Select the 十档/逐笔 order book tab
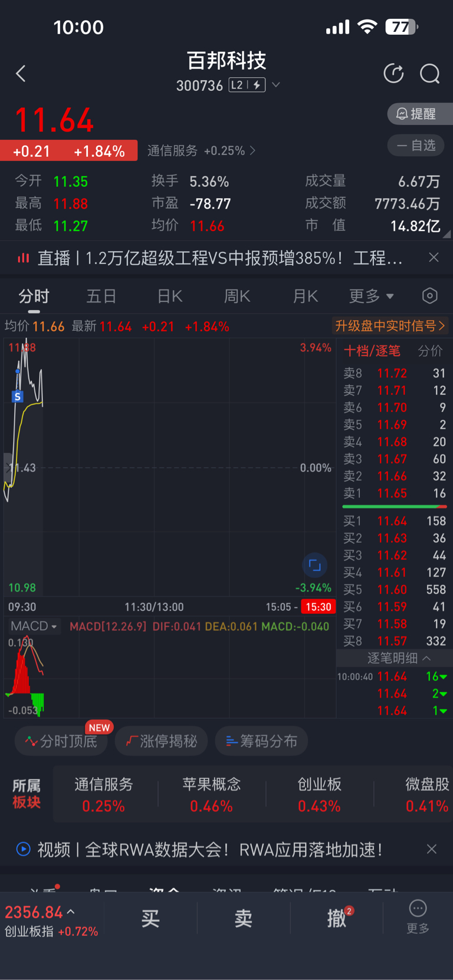The image size is (453, 980). click(372, 351)
